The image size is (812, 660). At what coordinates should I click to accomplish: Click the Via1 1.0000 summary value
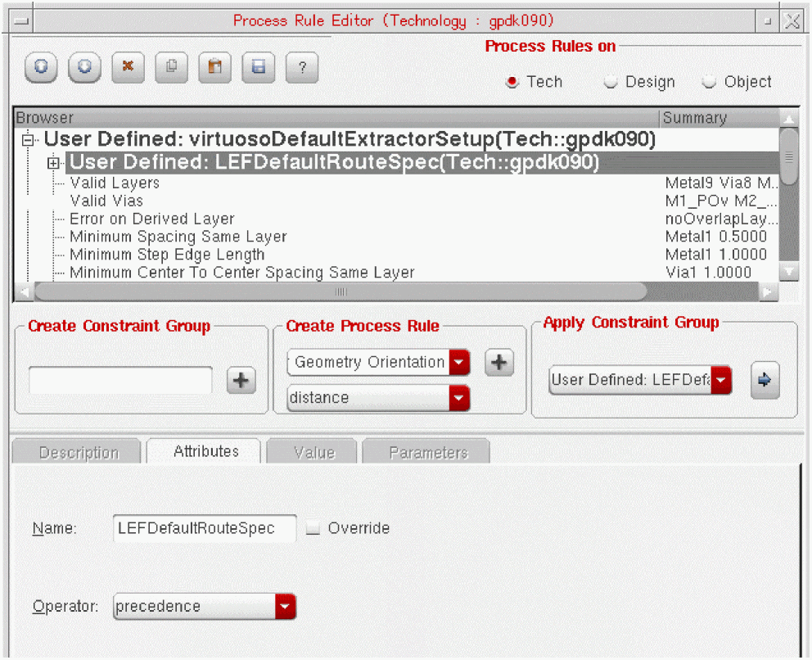[x=708, y=273]
